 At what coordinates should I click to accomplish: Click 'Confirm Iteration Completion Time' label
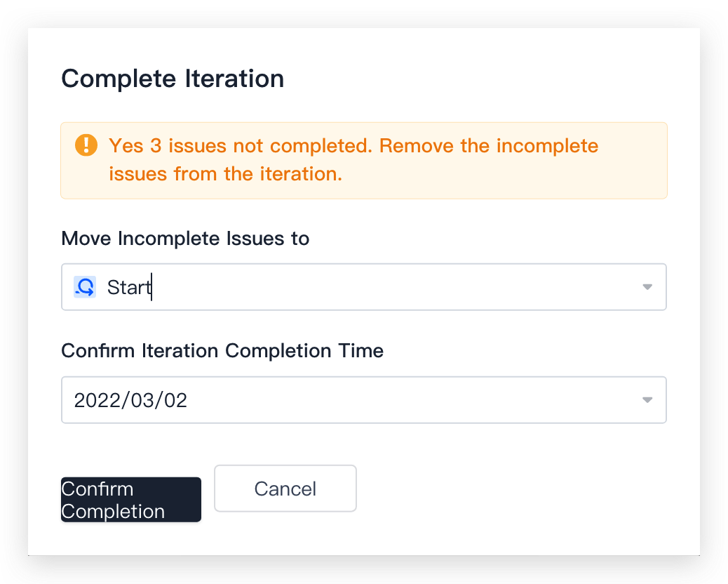pos(222,351)
